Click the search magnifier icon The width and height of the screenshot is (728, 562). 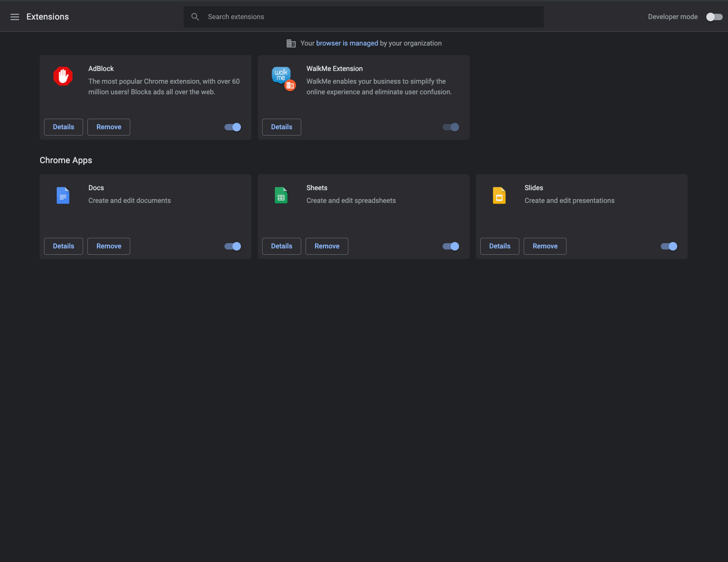click(195, 17)
